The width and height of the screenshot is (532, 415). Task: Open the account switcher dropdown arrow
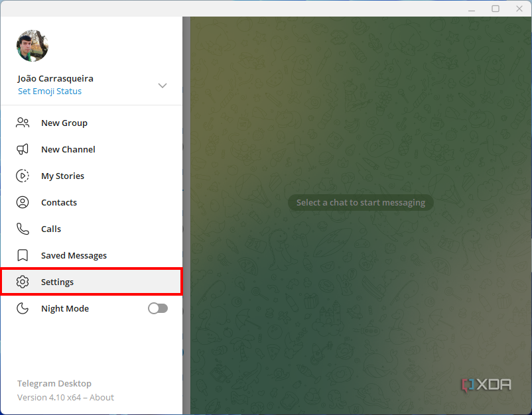pyautogui.click(x=162, y=86)
